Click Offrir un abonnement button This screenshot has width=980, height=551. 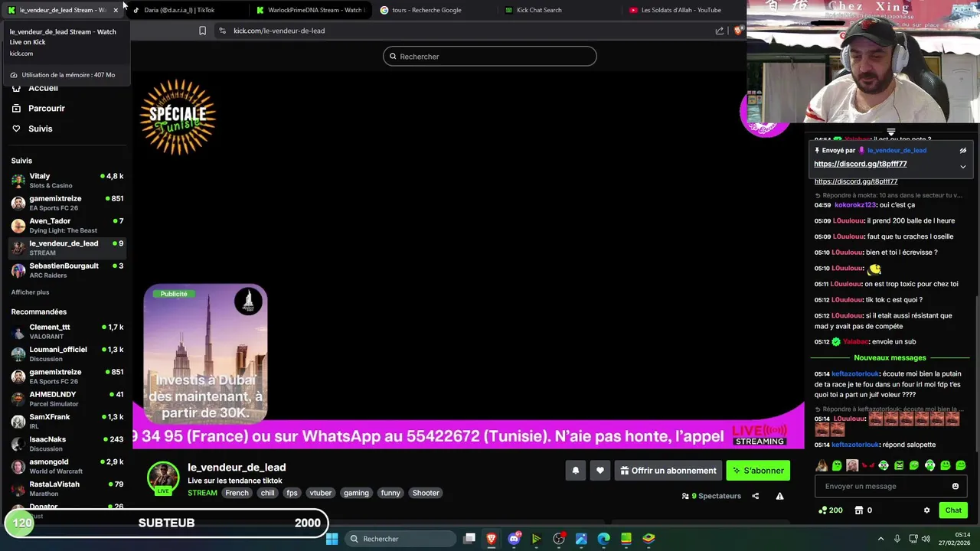(x=668, y=471)
